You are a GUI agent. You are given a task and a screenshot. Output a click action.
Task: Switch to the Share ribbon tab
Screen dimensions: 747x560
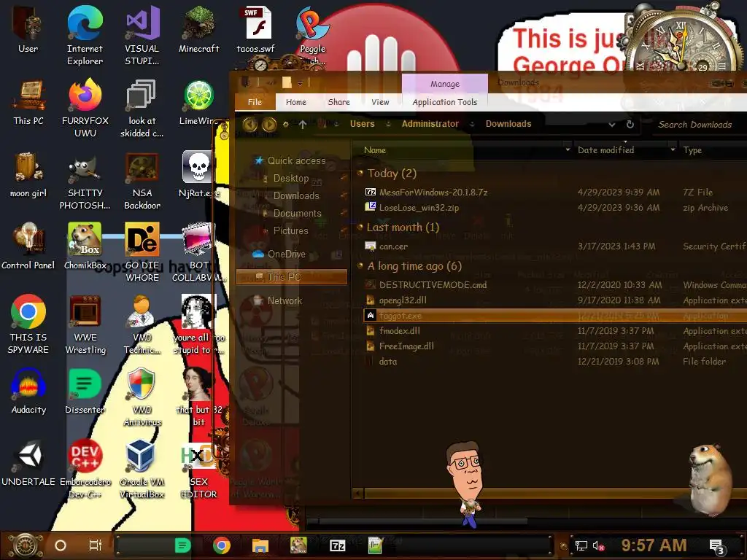click(x=338, y=102)
